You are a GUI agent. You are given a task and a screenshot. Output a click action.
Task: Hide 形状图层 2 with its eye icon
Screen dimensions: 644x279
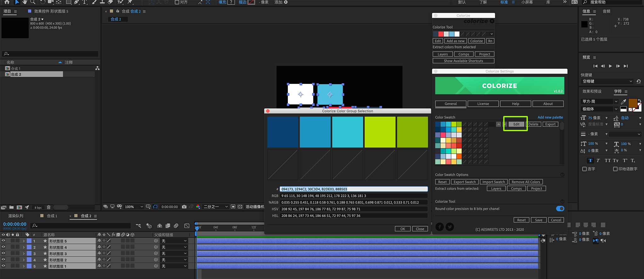click(x=3, y=260)
